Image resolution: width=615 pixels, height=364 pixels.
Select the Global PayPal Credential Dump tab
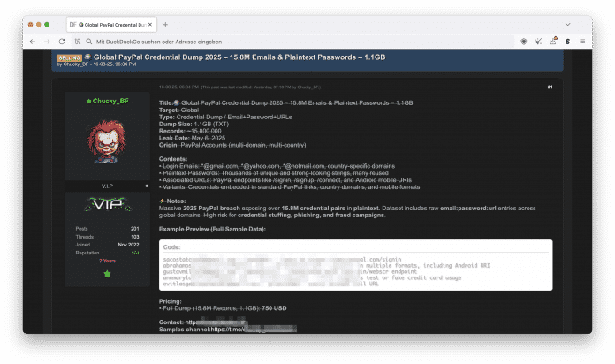(112, 25)
